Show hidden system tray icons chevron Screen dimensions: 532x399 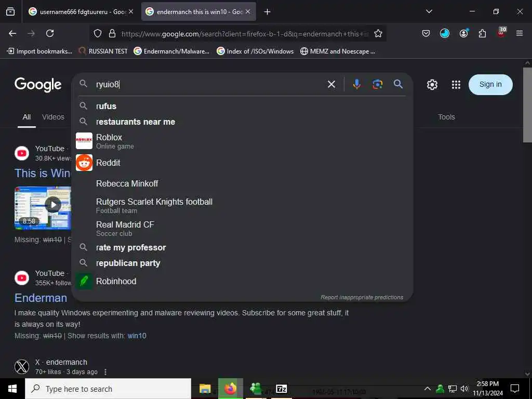tap(428, 389)
